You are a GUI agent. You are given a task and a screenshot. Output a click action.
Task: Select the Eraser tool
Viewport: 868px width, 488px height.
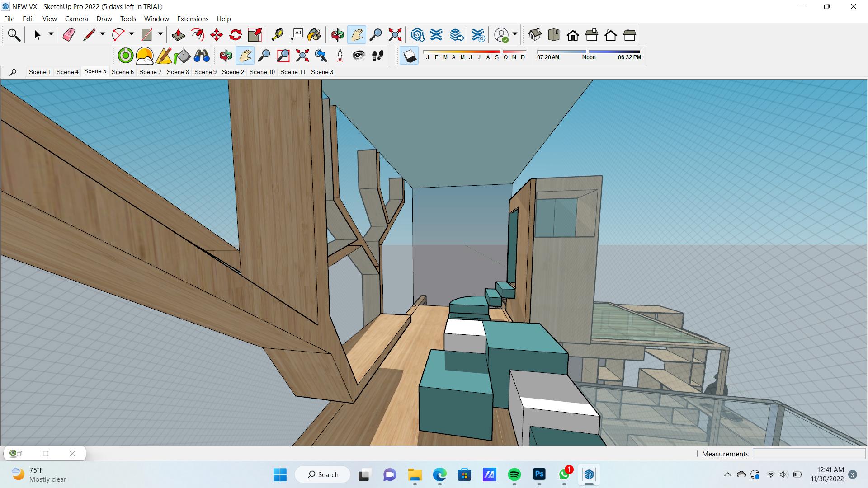point(69,35)
